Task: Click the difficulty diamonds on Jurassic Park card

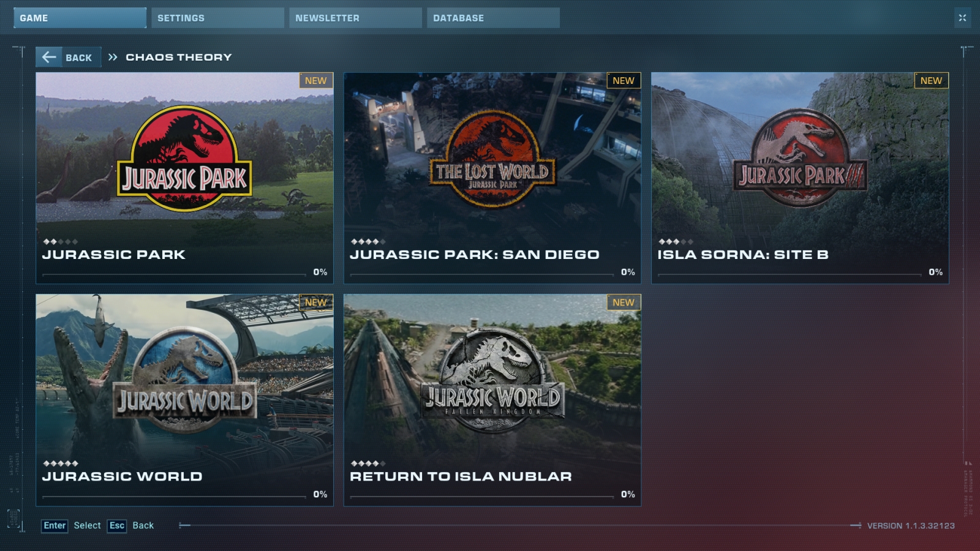Action: tap(61, 242)
